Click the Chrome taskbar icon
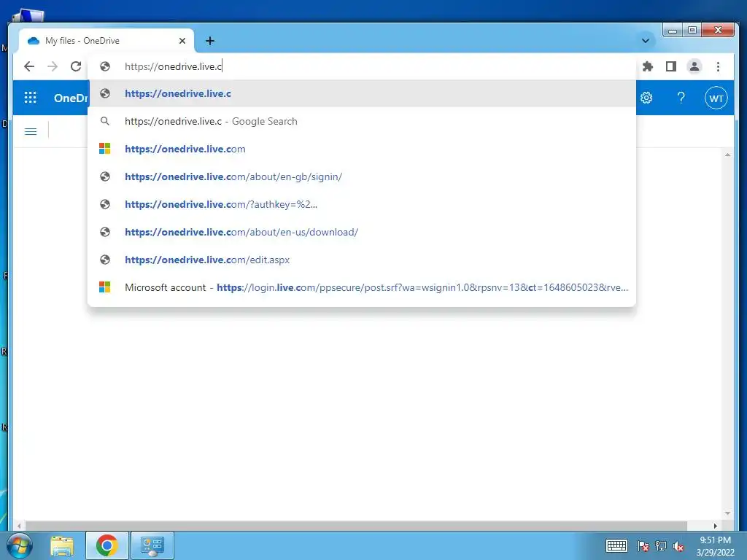 107,545
